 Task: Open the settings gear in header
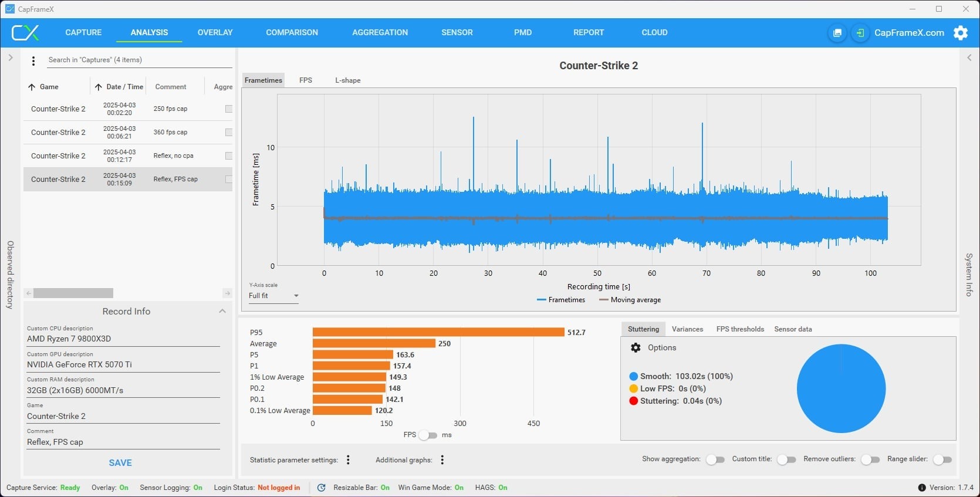click(x=961, y=33)
